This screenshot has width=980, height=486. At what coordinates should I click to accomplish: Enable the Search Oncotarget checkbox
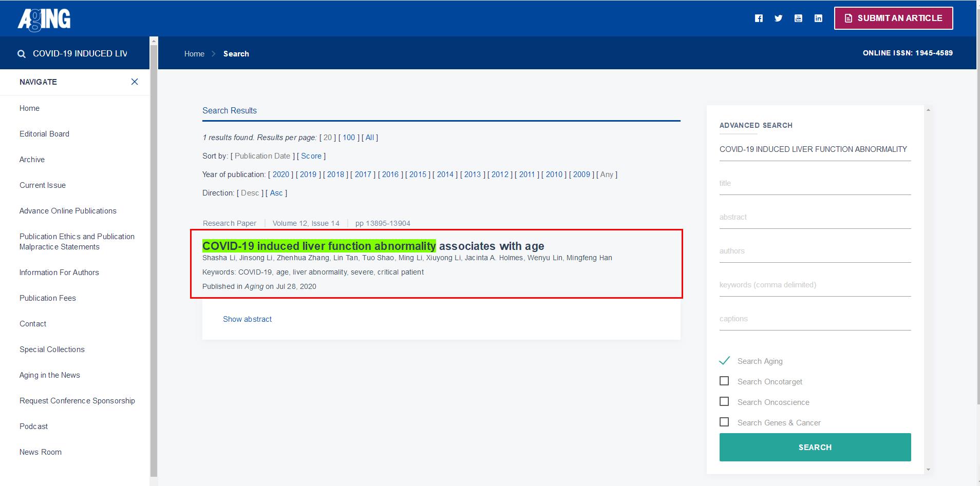click(x=724, y=381)
